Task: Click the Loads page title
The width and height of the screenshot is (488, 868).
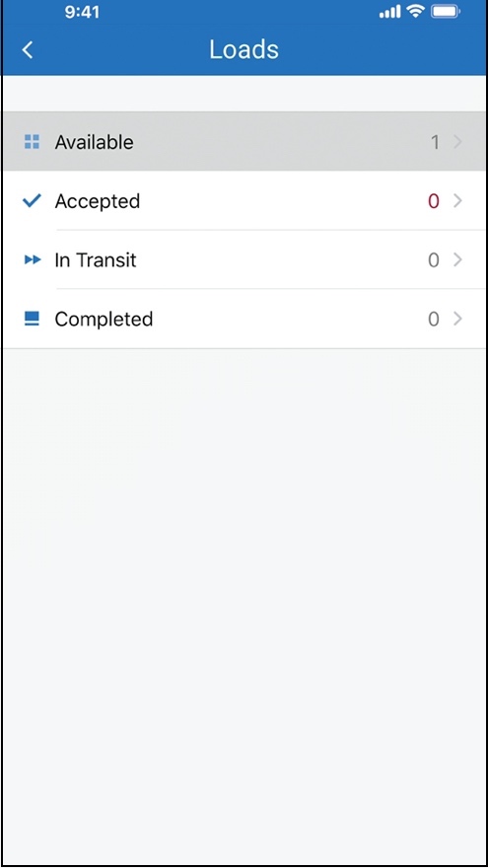Action: (244, 50)
